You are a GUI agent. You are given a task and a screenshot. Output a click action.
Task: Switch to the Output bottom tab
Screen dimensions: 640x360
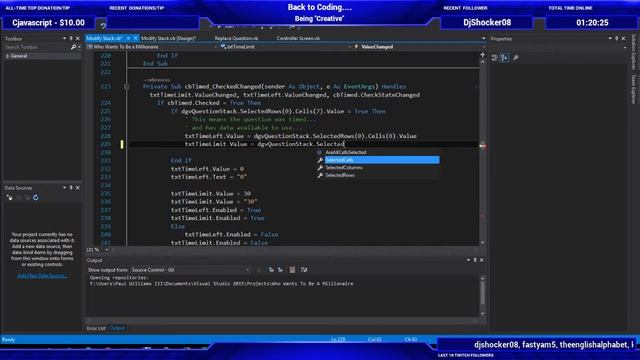click(x=117, y=328)
